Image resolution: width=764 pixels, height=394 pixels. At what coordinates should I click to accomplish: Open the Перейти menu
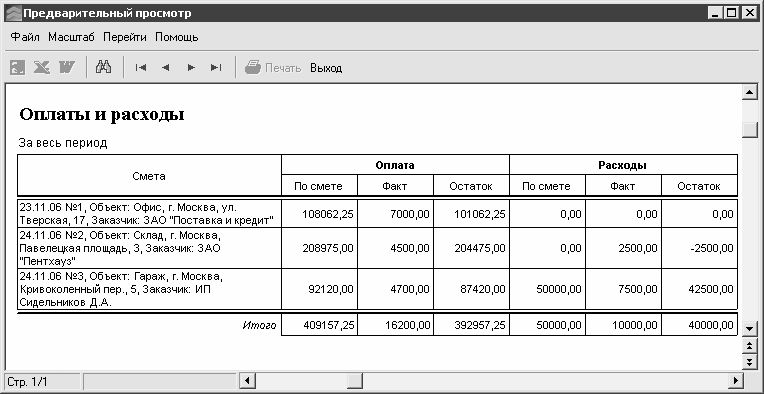(125, 37)
